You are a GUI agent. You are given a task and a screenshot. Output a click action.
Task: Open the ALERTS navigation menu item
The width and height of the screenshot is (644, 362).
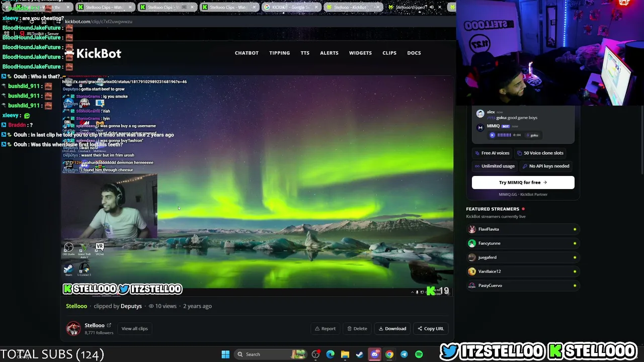[329, 53]
